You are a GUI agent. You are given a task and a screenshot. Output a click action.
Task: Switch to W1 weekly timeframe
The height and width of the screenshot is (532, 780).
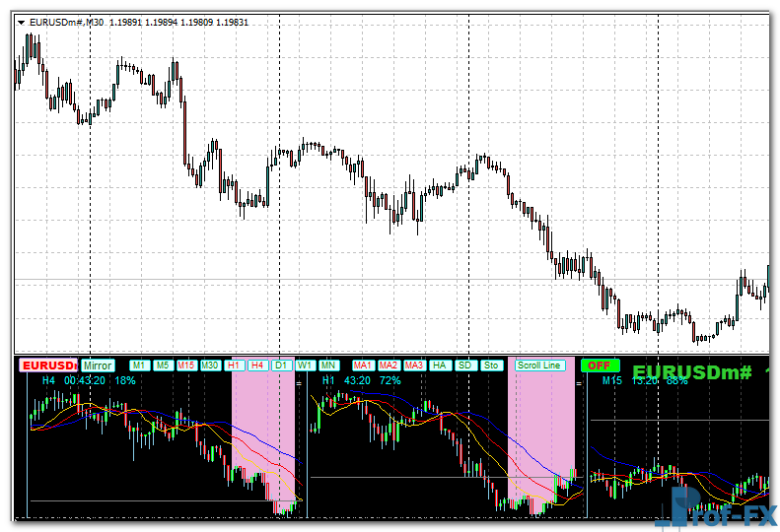[305, 366]
